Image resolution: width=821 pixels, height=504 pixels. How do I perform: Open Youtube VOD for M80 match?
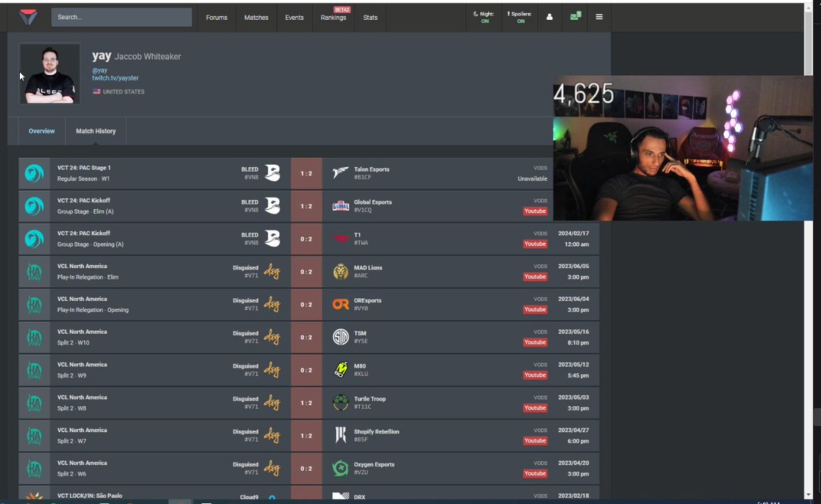pos(535,375)
